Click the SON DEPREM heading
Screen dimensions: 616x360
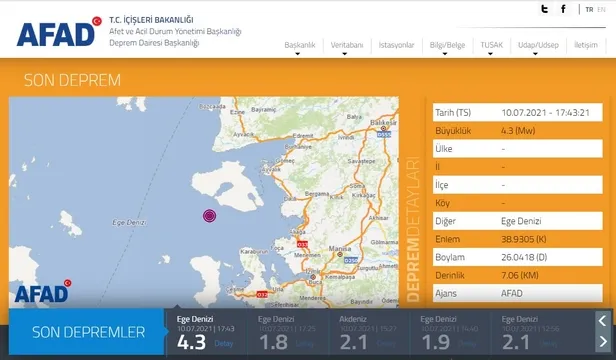tap(72, 80)
